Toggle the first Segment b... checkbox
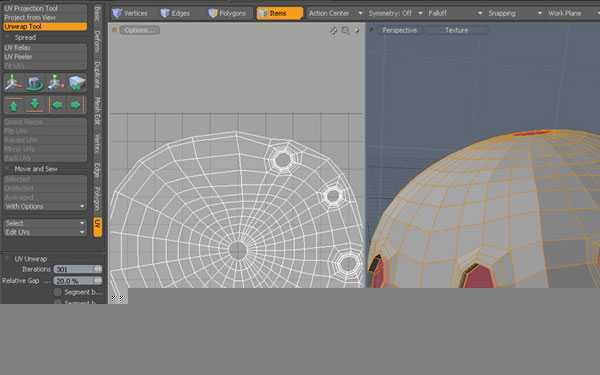600x375 pixels. coord(58,292)
